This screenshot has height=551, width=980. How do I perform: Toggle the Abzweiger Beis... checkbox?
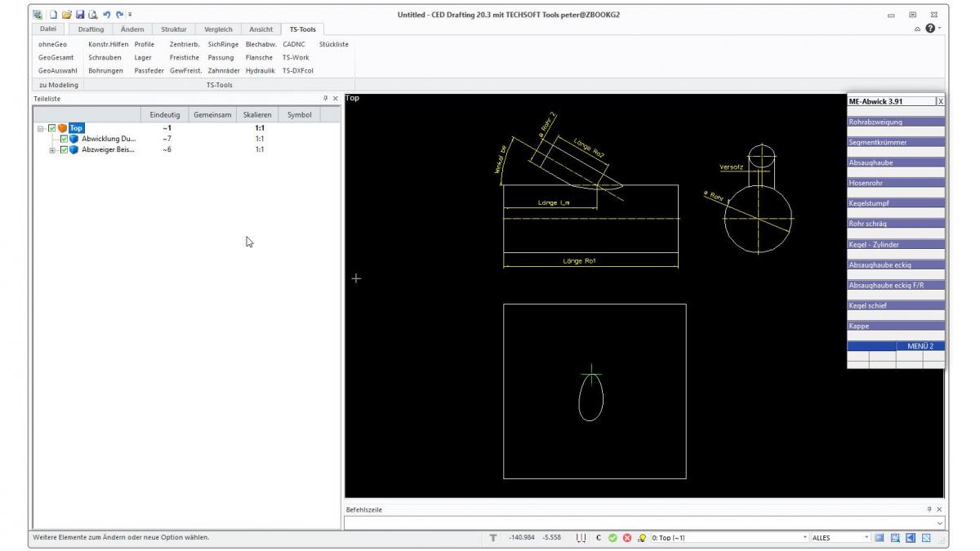(65, 149)
